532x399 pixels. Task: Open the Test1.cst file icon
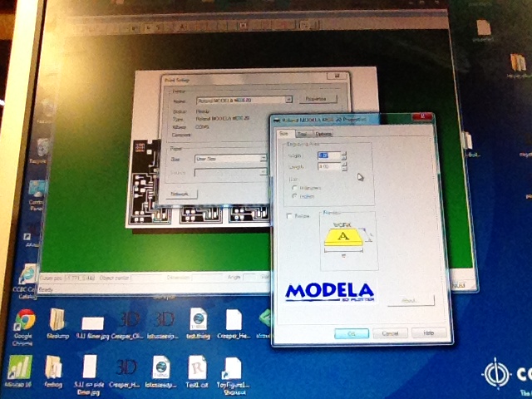[x=198, y=367]
